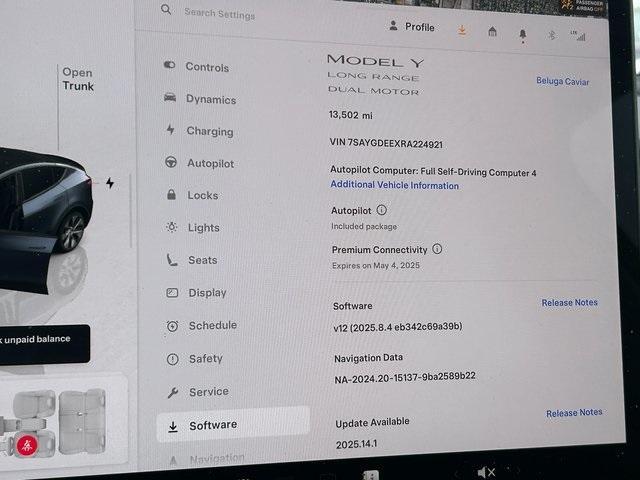This screenshot has height=480, width=640.
Task: Tap the rear seats diagram
Action: point(82,421)
